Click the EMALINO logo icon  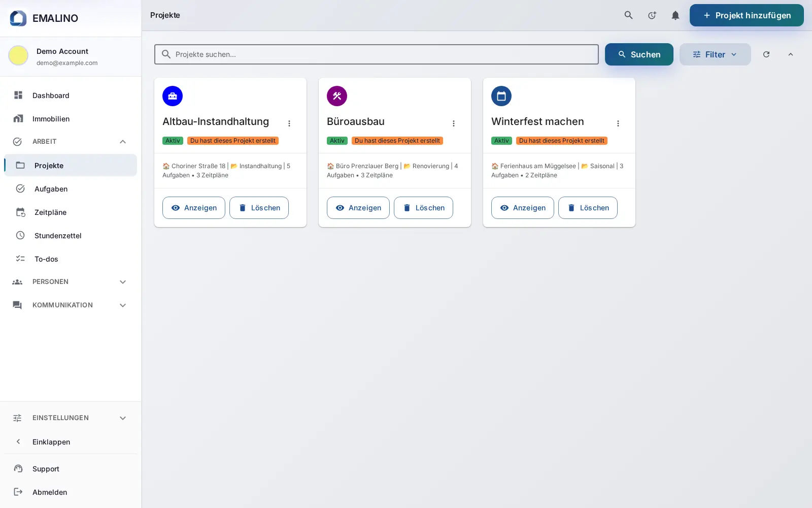tap(18, 18)
